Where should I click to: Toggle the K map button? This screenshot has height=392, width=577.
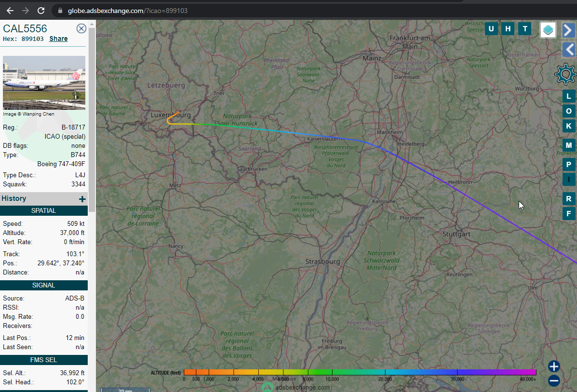tap(568, 126)
